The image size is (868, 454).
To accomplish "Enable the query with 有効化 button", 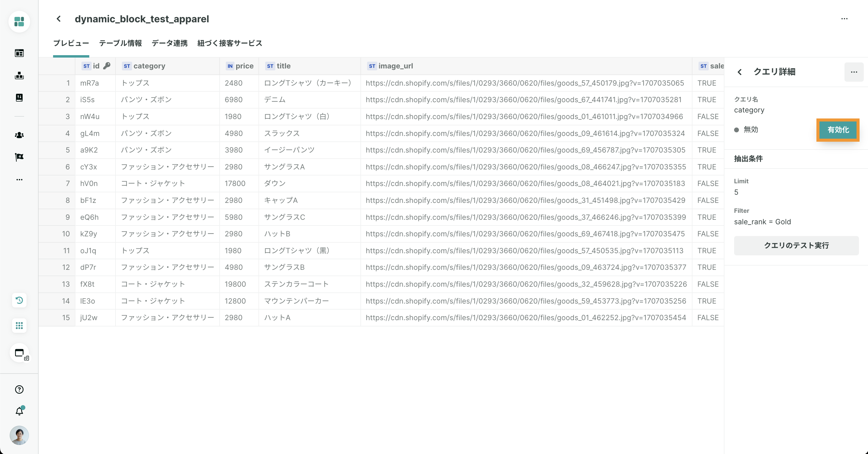I will 838,130.
